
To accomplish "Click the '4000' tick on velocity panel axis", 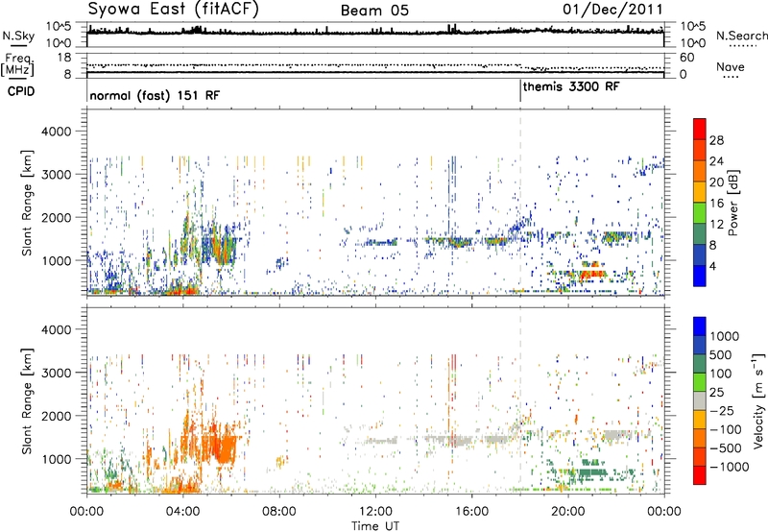I will tap(56, 329).
